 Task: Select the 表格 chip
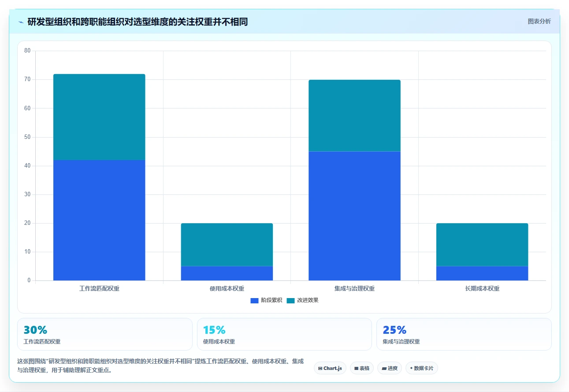(362, 368)
